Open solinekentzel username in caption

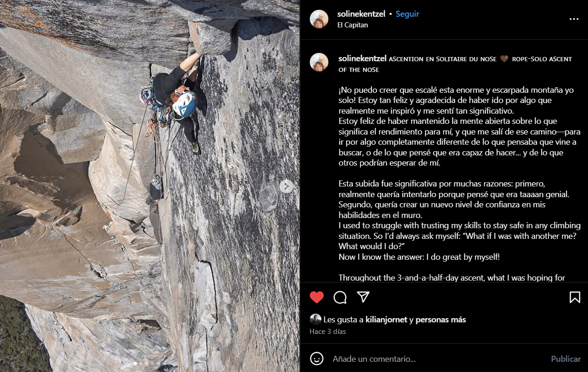click(x=362, y=59)
